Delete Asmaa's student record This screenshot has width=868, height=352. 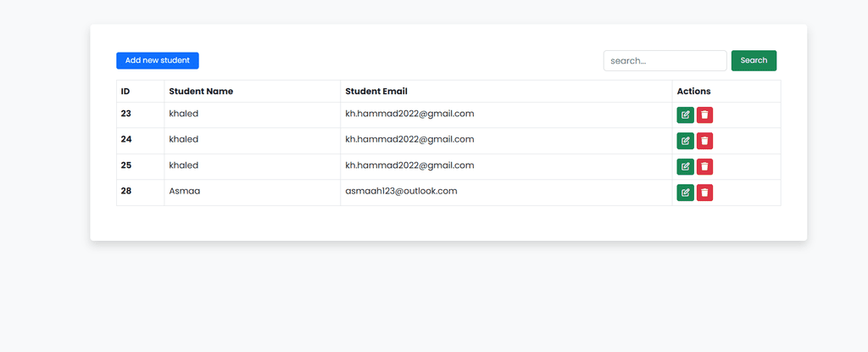click(704, 193)
